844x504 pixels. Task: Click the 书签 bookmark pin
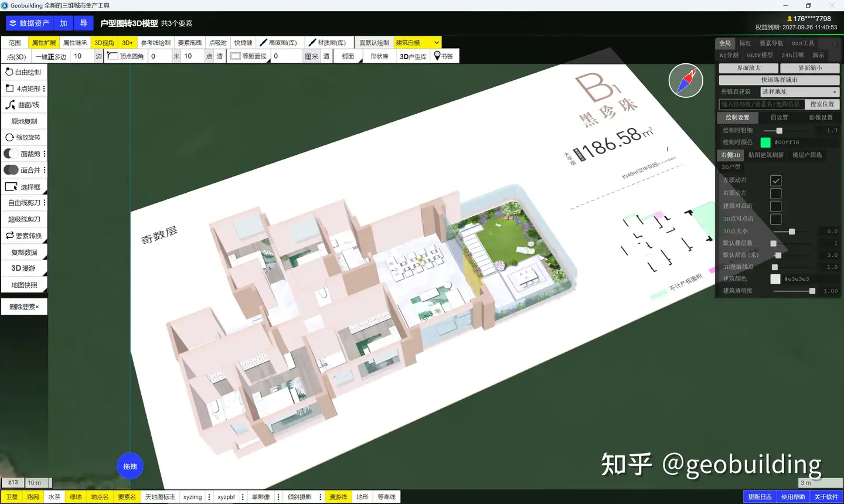444,56
